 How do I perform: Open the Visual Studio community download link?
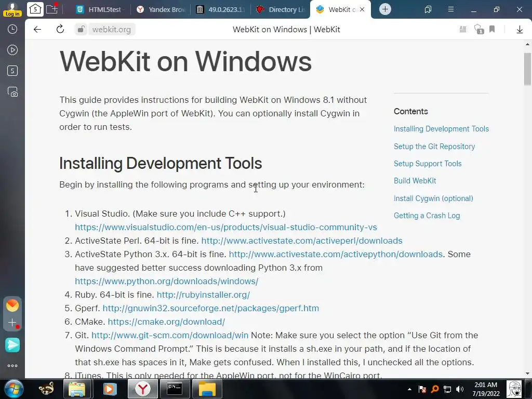(226, 227)
